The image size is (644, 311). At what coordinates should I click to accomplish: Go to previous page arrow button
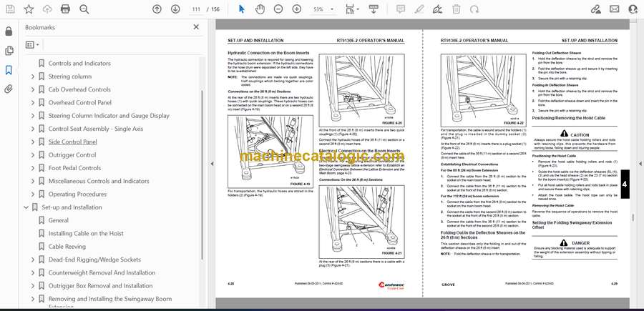click(x=157, y=9)
